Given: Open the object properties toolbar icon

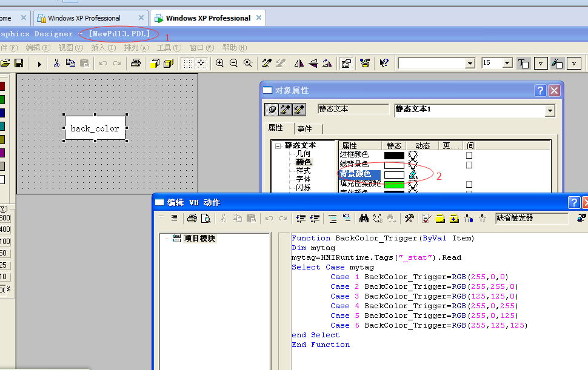Looking at the screenshot, I should 346,64.
